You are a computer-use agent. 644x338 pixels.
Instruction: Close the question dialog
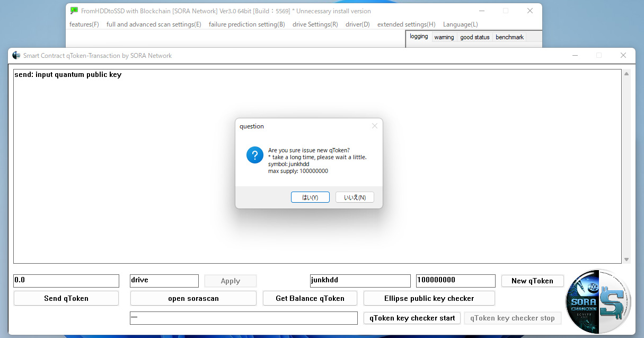pyautogui.click(x=375, y=126)
